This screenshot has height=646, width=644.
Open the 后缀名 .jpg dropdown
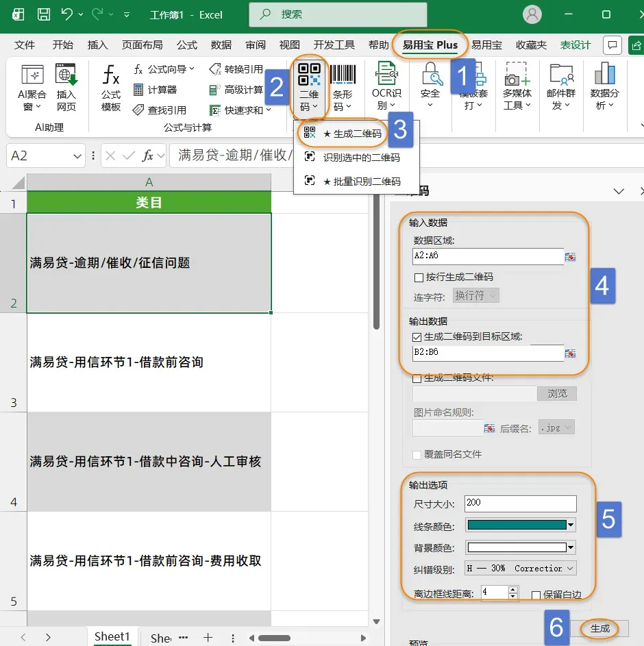(557, 427)
